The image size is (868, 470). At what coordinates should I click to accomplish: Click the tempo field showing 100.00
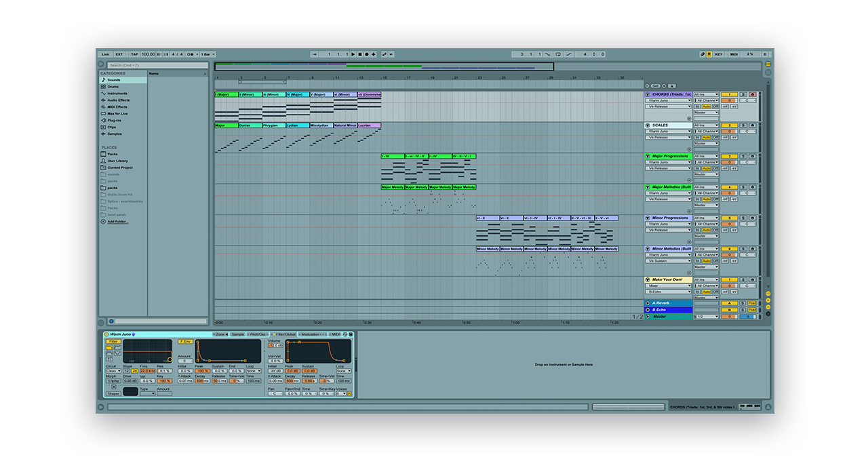coord(148,54)
